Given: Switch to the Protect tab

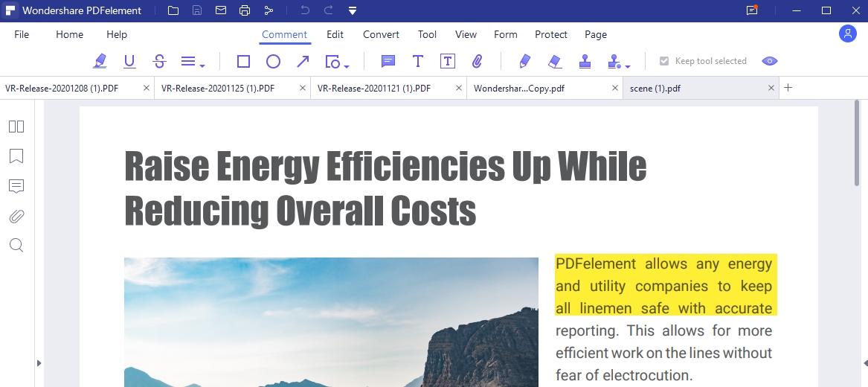Looking at the screenshot, I should click(551, 34).
